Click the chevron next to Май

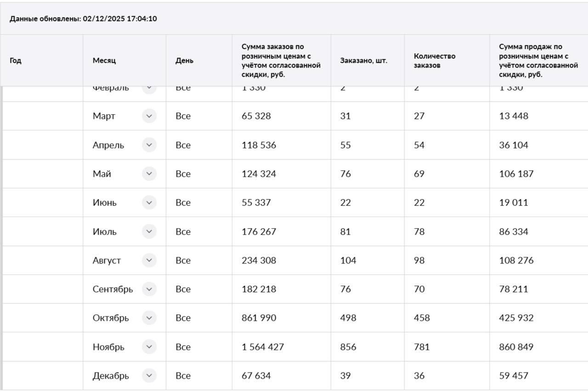click(149, 174)
